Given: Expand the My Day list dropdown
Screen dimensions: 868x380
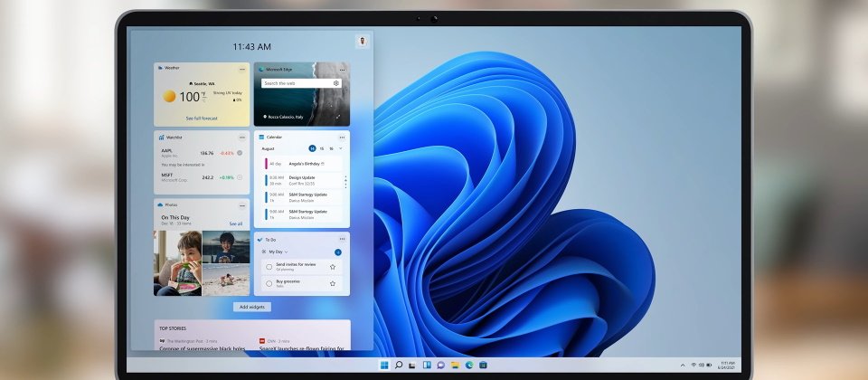Looking at the screenshot, I should coord(278,252).
